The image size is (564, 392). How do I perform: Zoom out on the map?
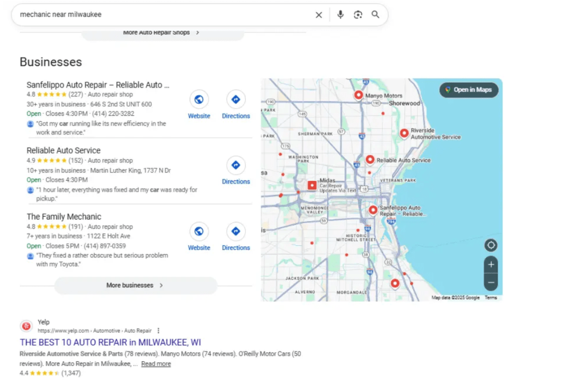tap(491, 282)
